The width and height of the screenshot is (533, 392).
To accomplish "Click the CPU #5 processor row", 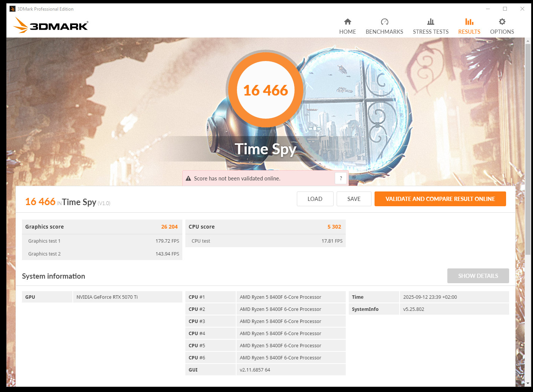I will (x=265, y=345).
